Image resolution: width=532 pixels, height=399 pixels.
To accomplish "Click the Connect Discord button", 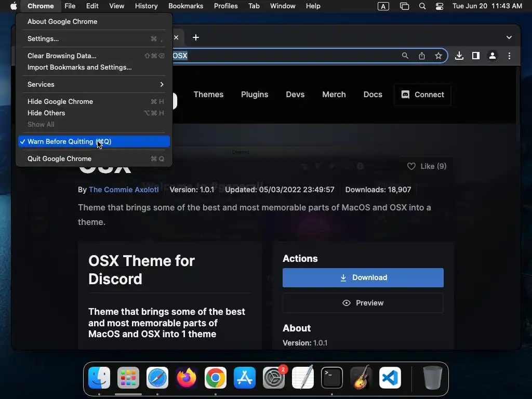I will tap(422, 95).
